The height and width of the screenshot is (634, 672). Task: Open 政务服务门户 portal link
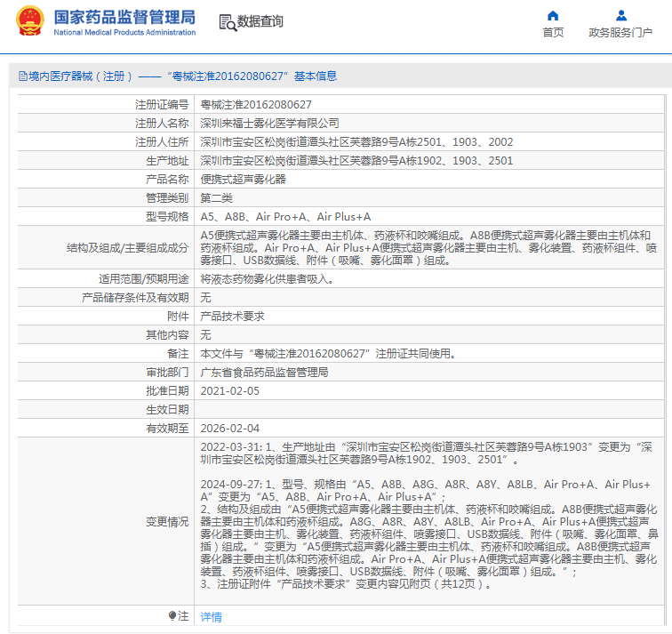tap(620, 33)
